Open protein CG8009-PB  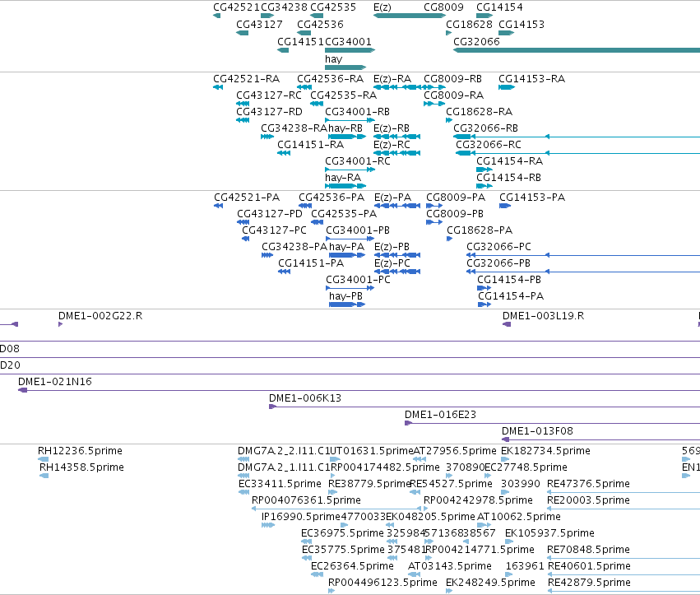[x=455, y=213]
